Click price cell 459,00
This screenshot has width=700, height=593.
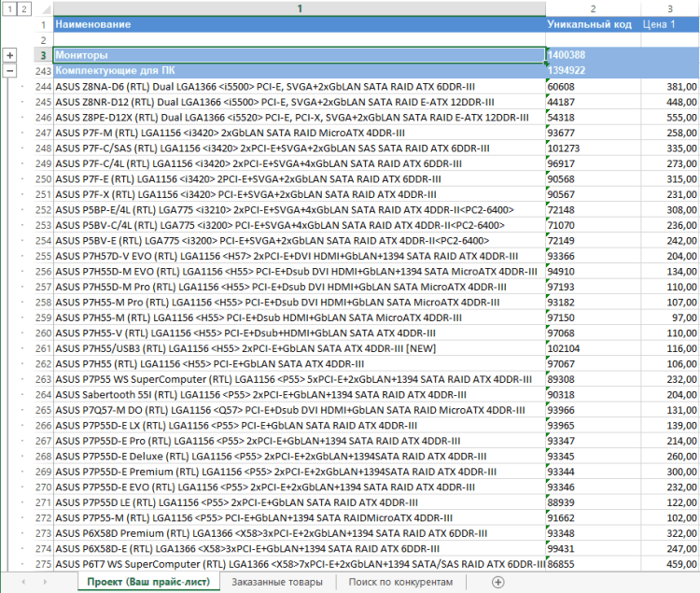[670, 564]
